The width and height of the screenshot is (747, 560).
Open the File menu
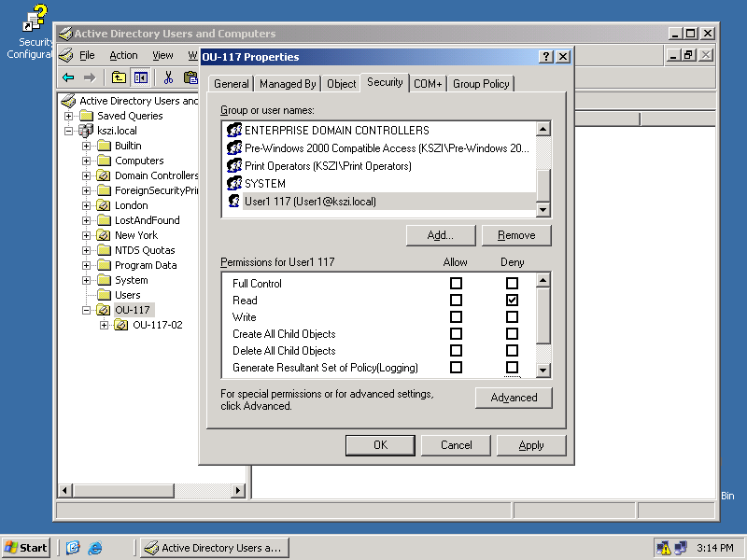(87, 55)
